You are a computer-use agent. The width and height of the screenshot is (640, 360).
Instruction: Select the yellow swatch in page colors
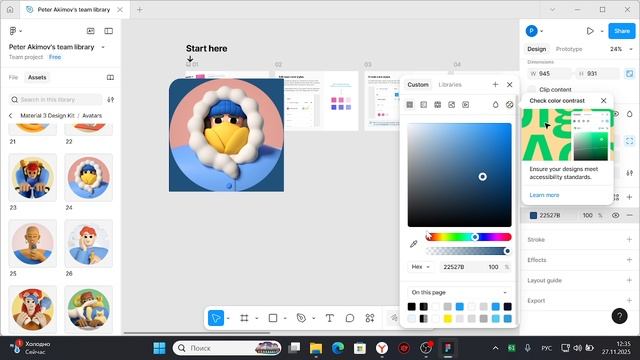[x=447, y=318]
